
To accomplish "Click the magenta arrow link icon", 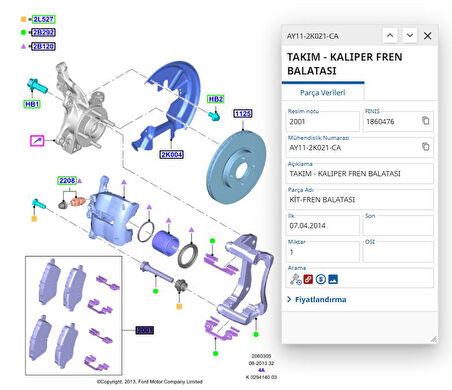I will click(37, 140).
